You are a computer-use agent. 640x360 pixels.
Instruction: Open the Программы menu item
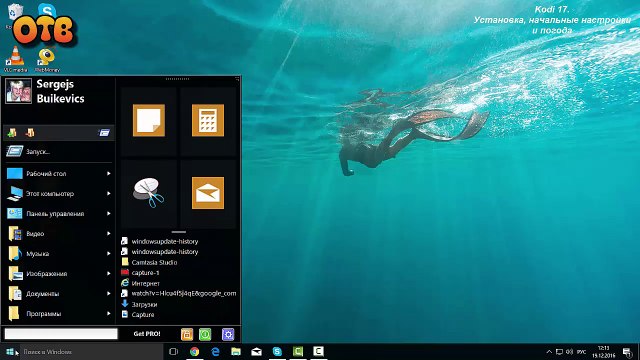pos(58,313)
